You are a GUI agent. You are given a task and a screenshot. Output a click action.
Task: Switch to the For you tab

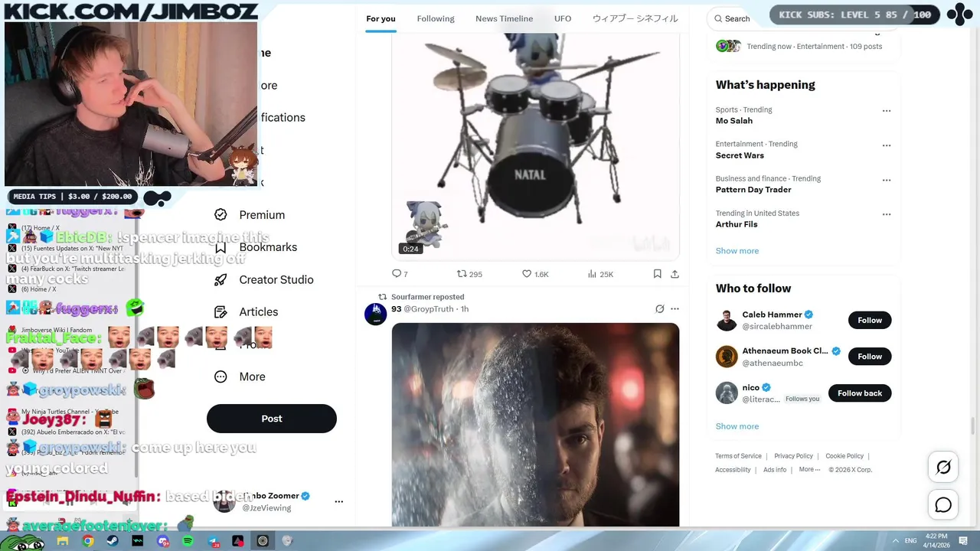tap(381, 18)
